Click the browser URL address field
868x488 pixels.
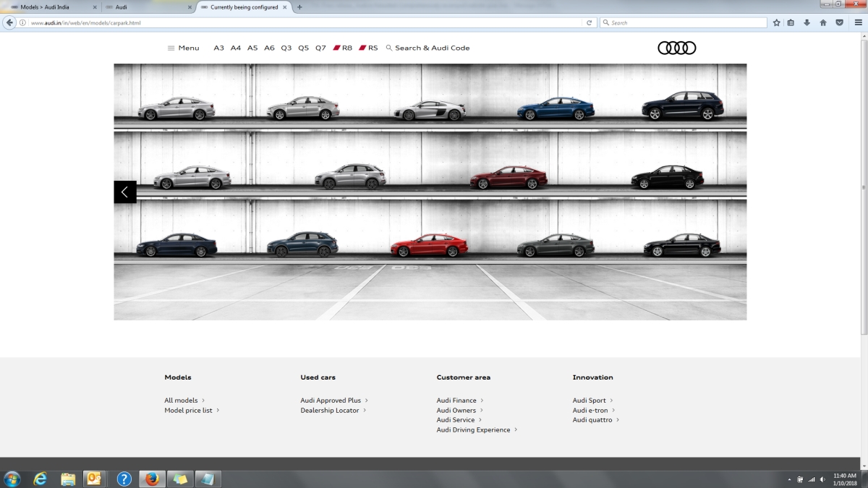[x=304, y=22]
